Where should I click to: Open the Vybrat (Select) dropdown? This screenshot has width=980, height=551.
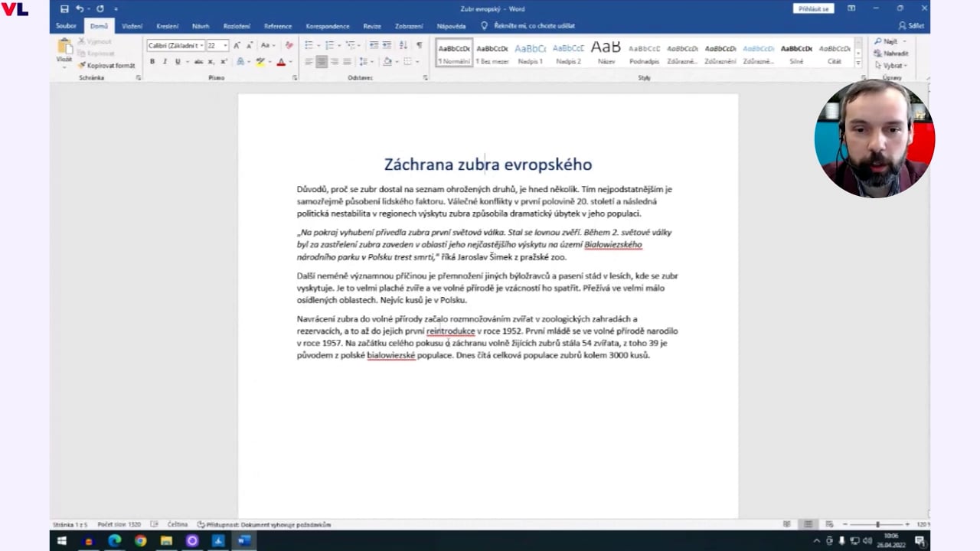(x=892, y=66)
